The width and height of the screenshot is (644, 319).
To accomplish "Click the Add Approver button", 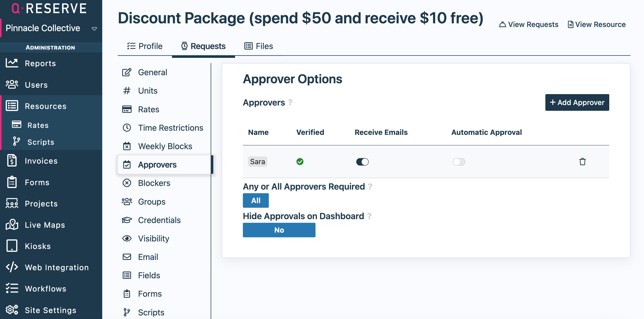I will pyautogui.click(x=577, y=102).
